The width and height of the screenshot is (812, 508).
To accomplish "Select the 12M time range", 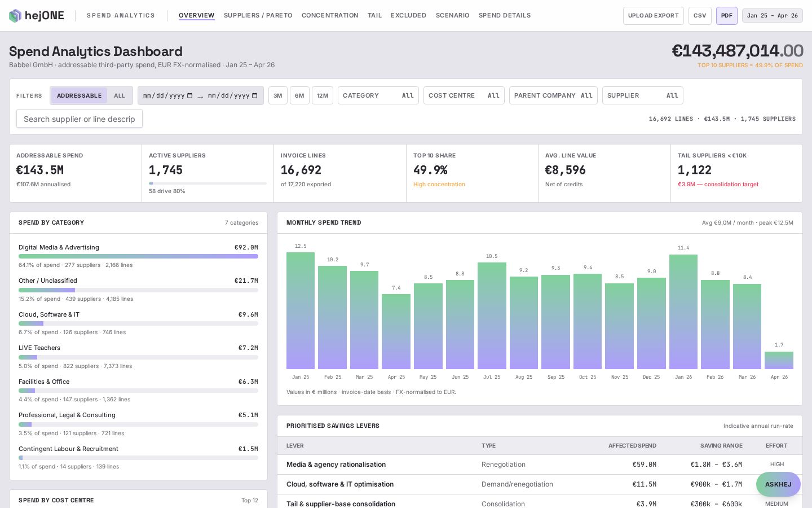I will click(323, 95).
